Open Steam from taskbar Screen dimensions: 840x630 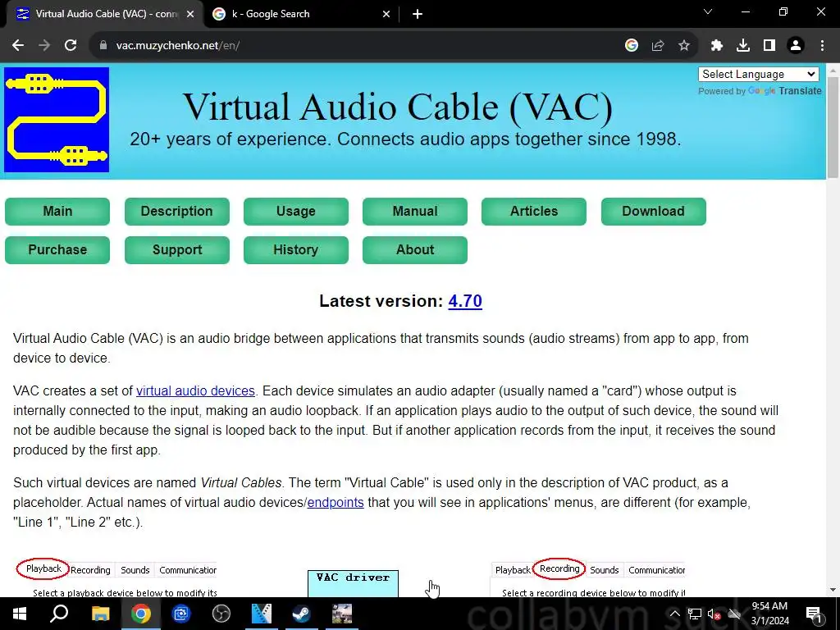[302, 614]
